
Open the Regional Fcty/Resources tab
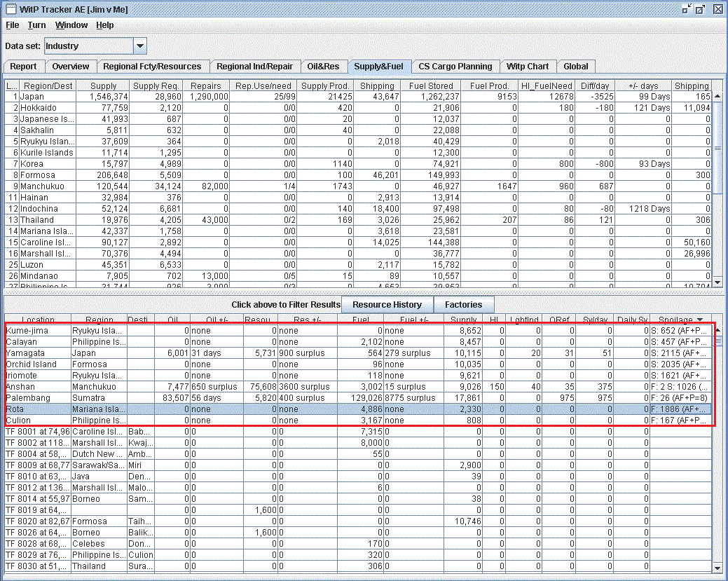[152, 67]
